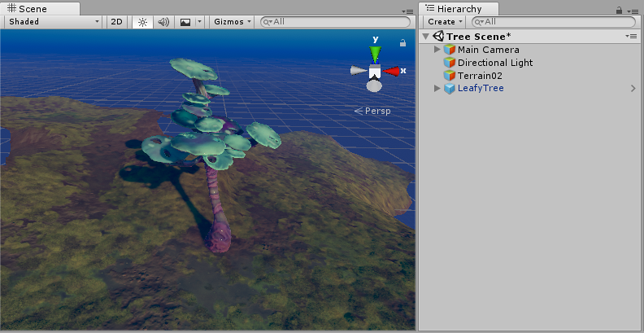This screenshot has height=333, width=644.
Task: Toggle 2D view mode
Action: 117,22
